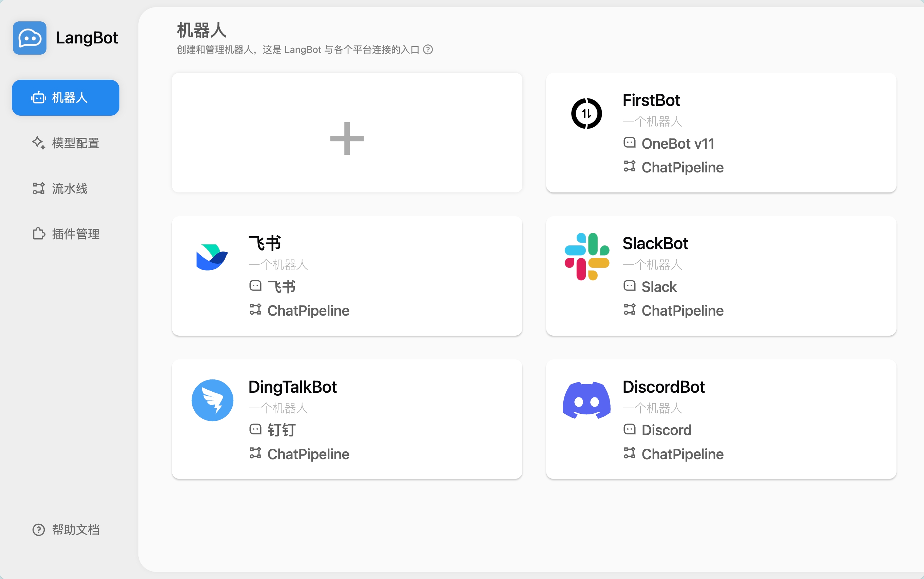
Task: Click the 模型配置 diamond icon
Action: tap(38, 143)
